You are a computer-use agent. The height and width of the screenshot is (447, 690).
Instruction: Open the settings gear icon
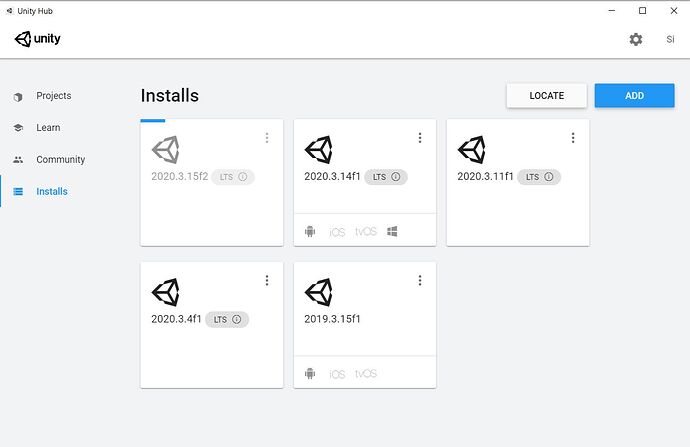point(636,39)
